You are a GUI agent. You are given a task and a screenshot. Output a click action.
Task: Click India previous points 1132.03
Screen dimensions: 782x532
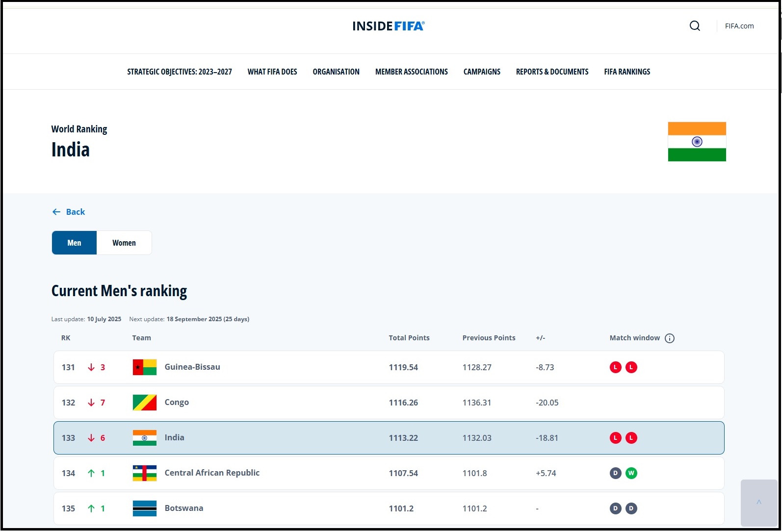(477, 438)
